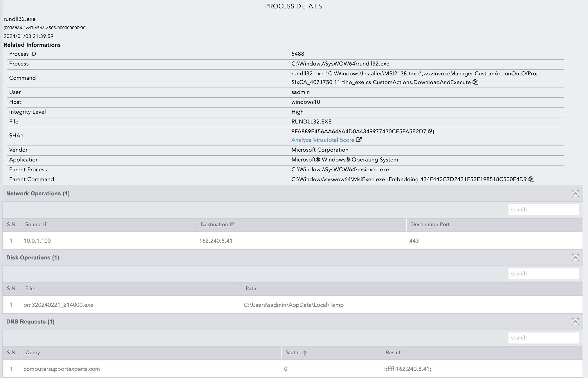Click the Related Informations heading

pos(32,45)
